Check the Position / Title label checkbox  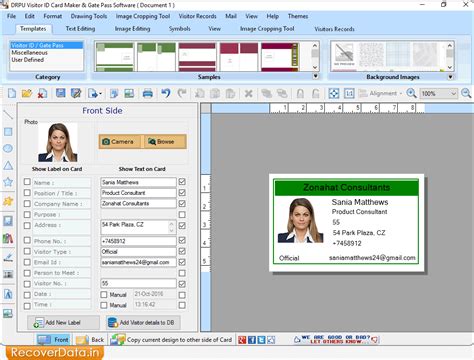pos(27,193)
